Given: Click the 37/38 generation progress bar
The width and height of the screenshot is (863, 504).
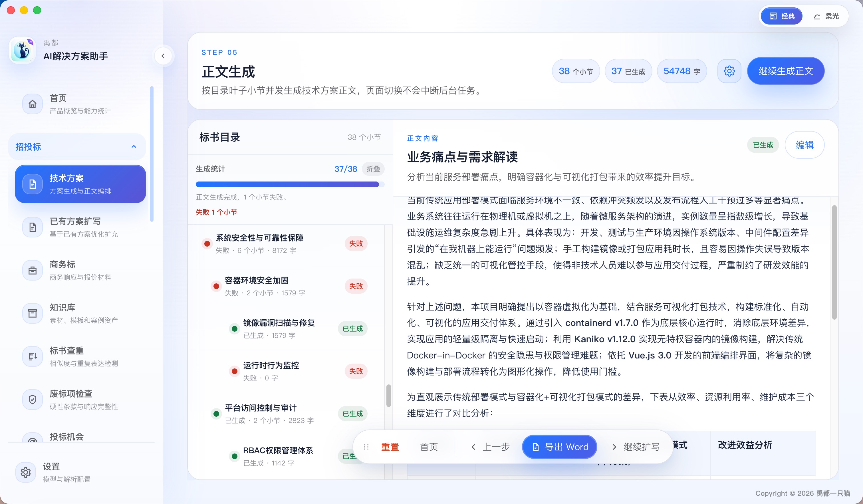Looking at the screenshot, I should coord(290,185).
